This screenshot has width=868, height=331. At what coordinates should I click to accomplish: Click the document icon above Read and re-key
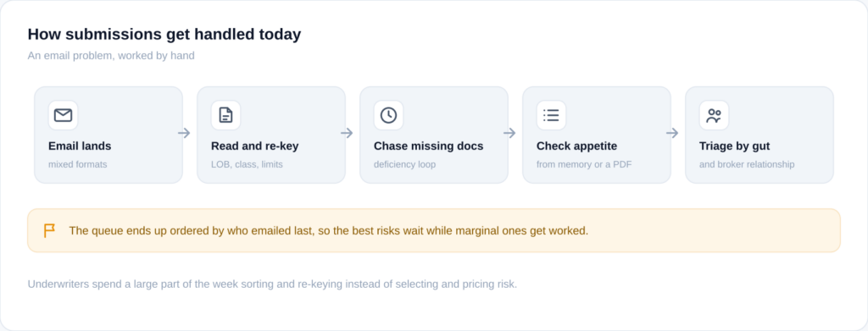click(225, 115)
